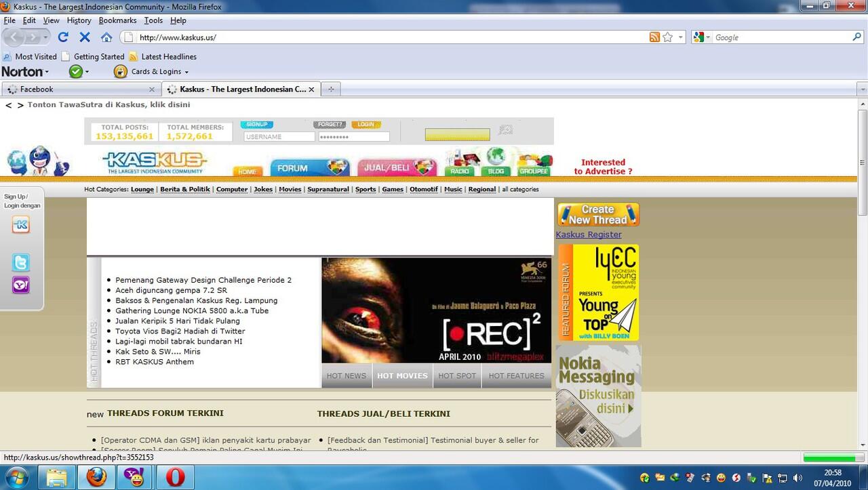The height and width of the screenshot is (490, 868).
Task: Open Windows Start menu
Action: point(16,477)
